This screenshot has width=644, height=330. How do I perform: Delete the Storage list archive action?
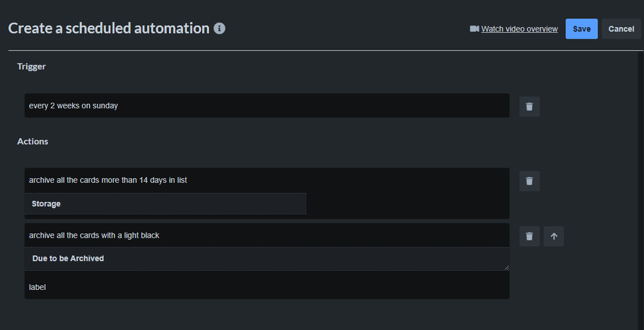click(x=529, y=181)
